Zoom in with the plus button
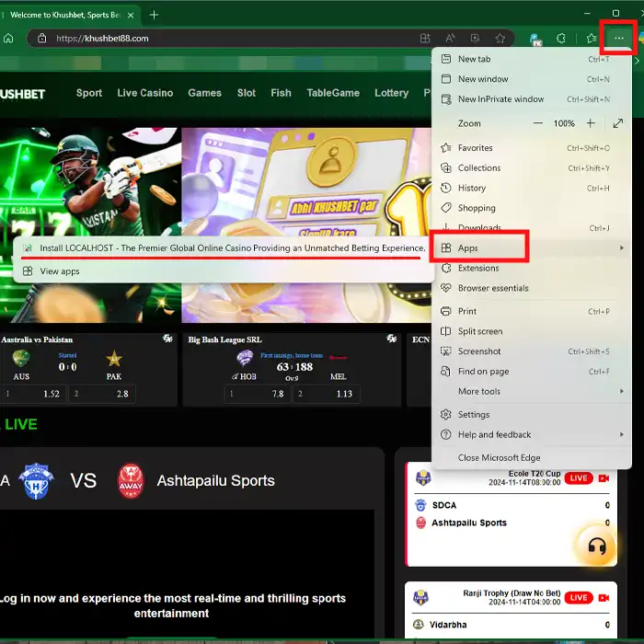 point(591,123)
